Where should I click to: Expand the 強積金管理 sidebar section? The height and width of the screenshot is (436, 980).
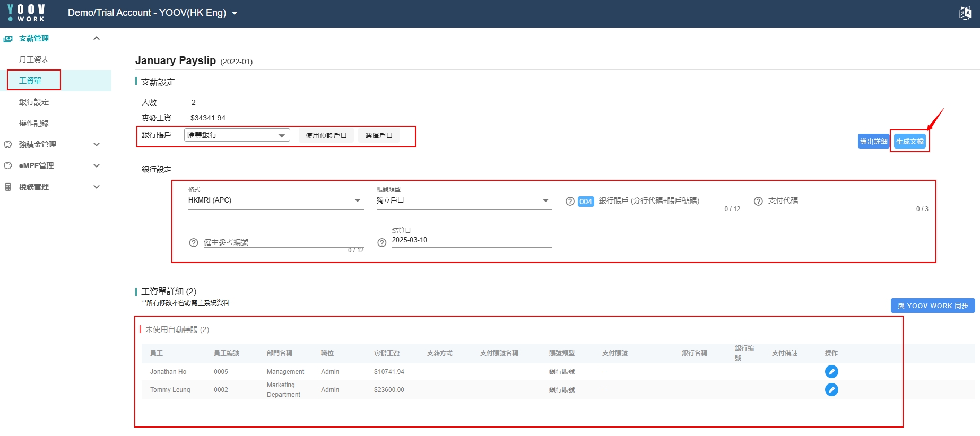pos(52,144)
